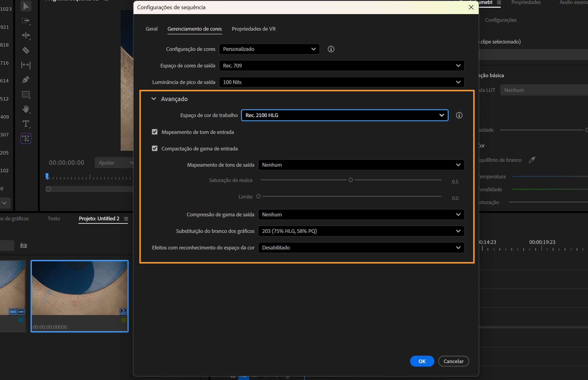
Task: Switch to the Geral tab
Action: pos(151,29)
